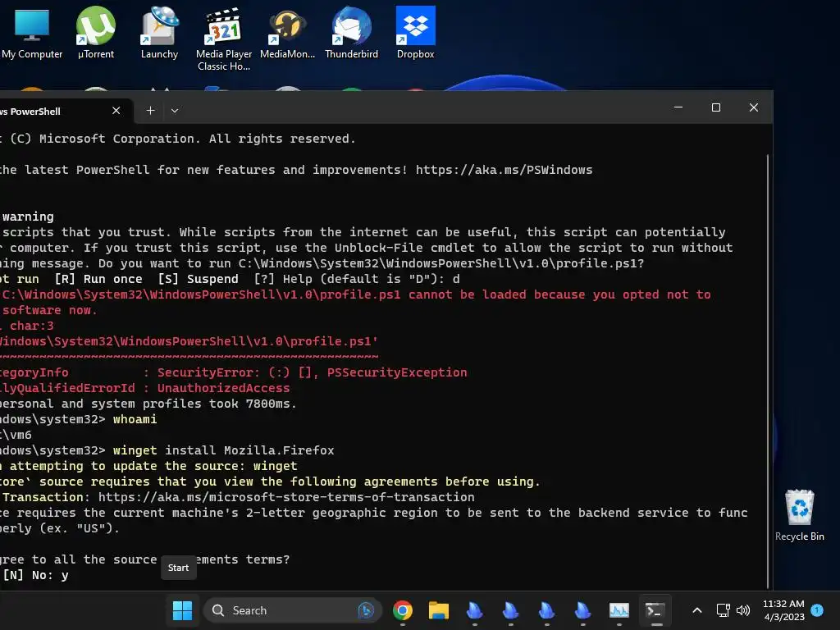Viewport: 840px width, 630px height.
Task: Click the '[R] Run once' option text
Action: pyautogui.click(x=98, y=279)
